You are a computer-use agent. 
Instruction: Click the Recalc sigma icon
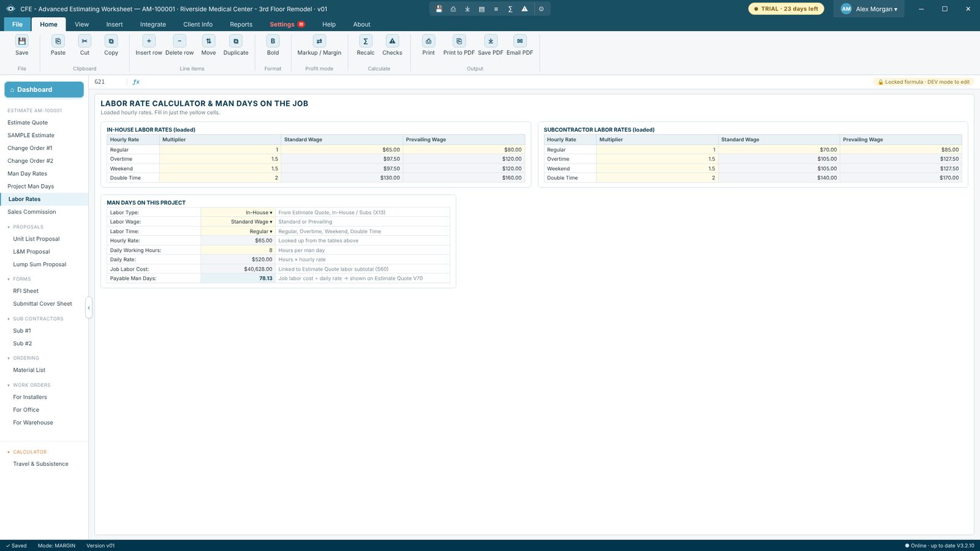click(366, 41)
